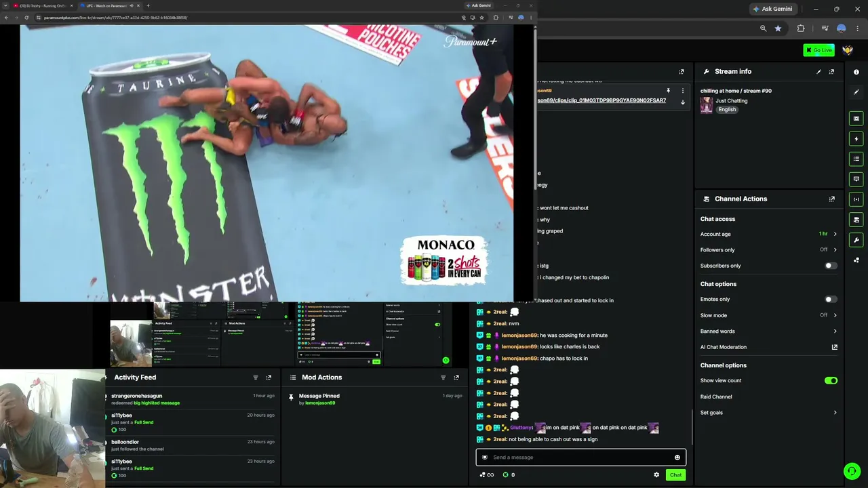Open the info icon in right sidebar

pos(856,72)
